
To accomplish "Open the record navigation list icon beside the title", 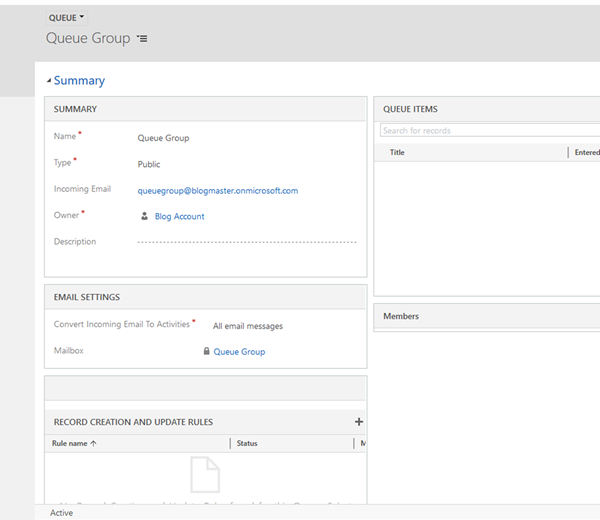I will [x=142, y=39].
